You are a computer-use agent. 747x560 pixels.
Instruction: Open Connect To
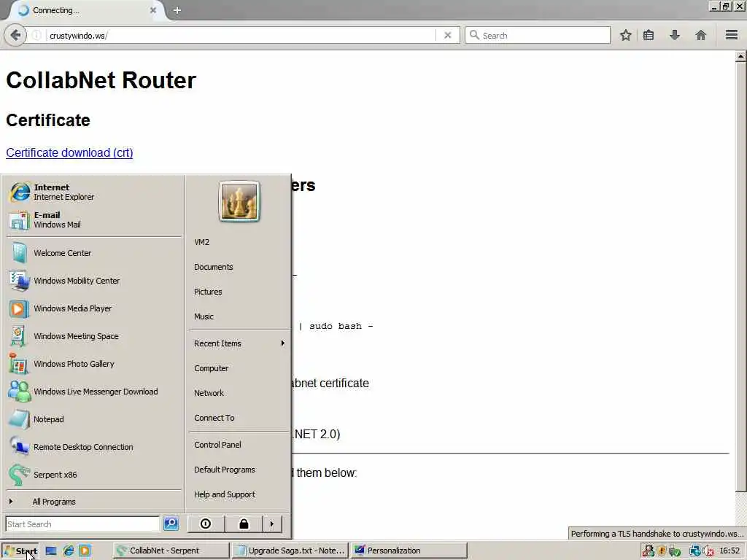[239, 418]
